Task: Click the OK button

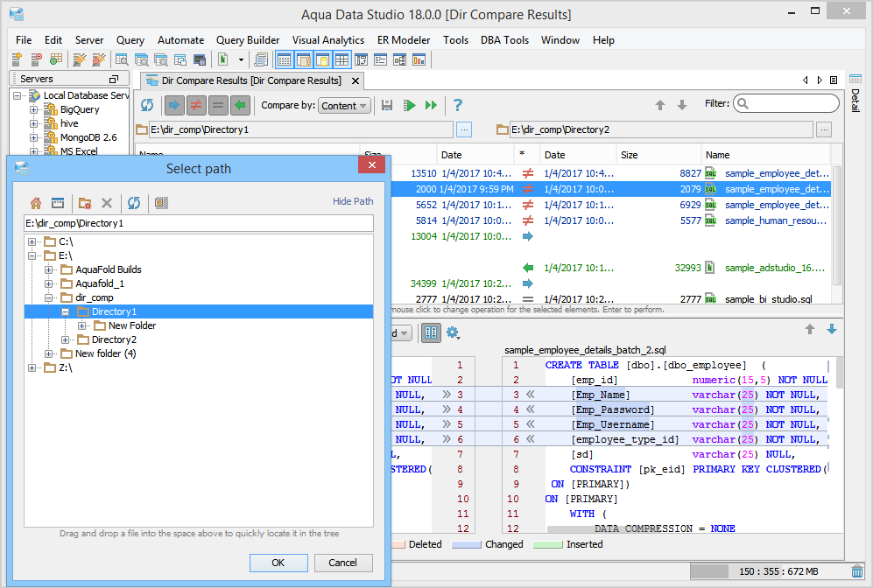Action: tap(278, 563)
